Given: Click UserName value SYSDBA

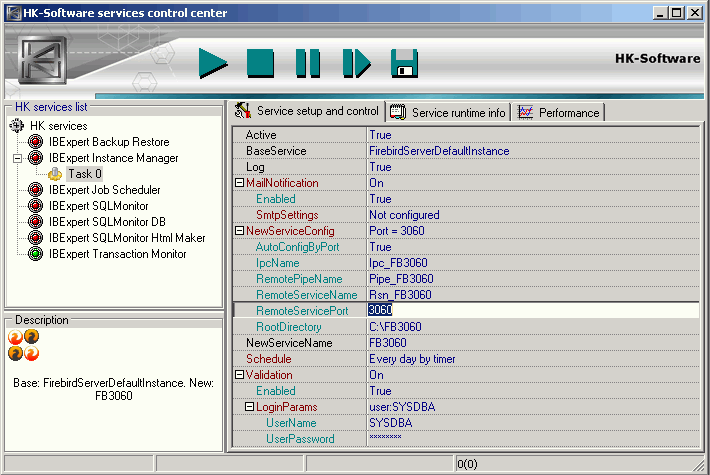Looking at the screenshot, I should 391,423.
